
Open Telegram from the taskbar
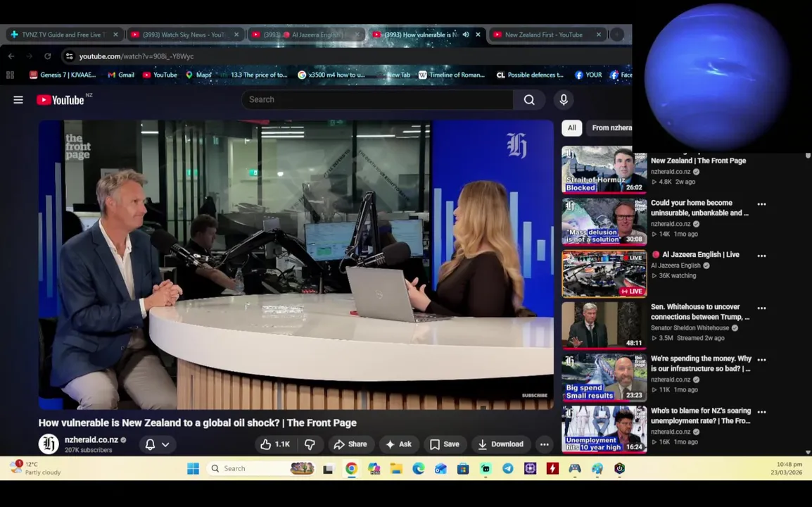pyautogui.click(x=508, y=469)
